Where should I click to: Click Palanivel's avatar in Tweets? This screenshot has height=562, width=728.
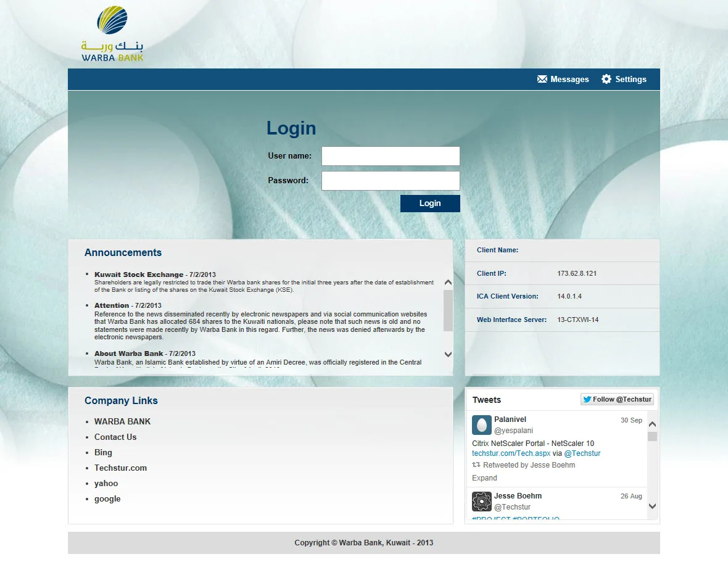click(x=481, y=424)
